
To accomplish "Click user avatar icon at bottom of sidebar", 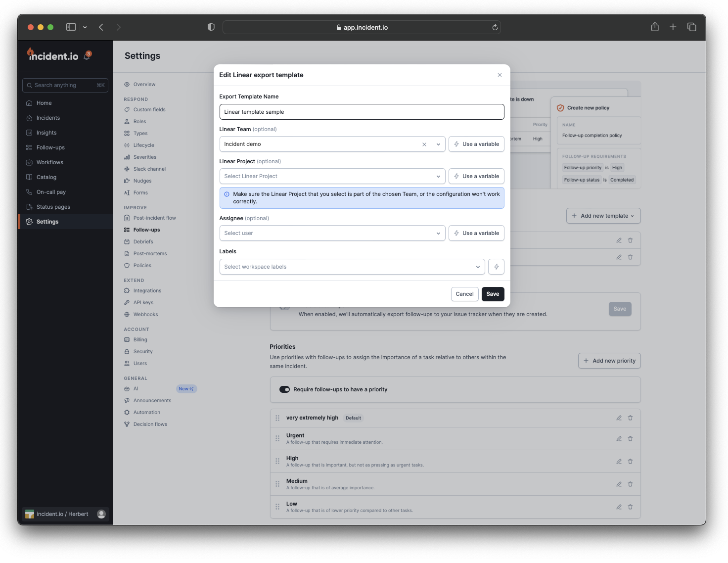I will coord(101,514).
